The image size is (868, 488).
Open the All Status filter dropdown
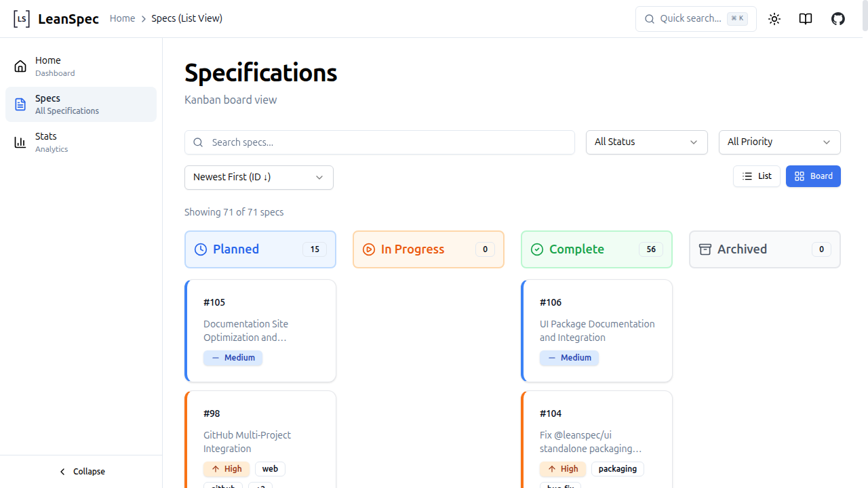pos(646,142)
